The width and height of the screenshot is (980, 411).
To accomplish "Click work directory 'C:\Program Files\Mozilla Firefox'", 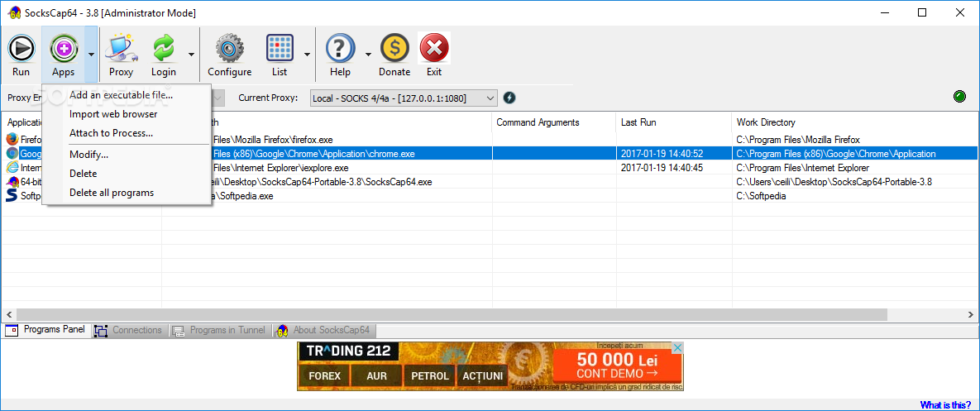I will (798, 140).
